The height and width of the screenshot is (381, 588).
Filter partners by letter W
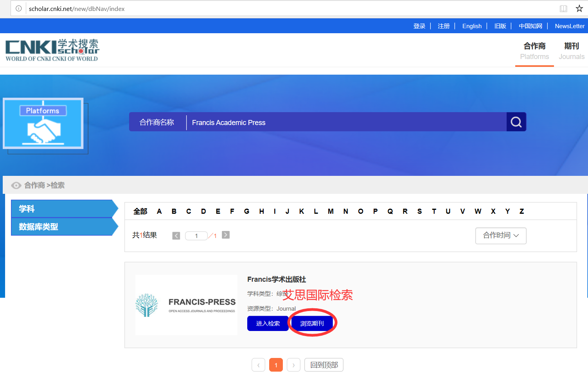[478, 211]
